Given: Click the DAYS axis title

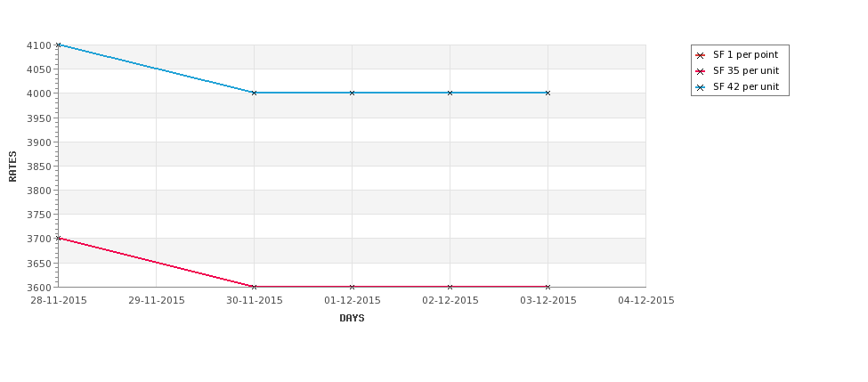Looking at the screenshot, I should click(352, 319).
